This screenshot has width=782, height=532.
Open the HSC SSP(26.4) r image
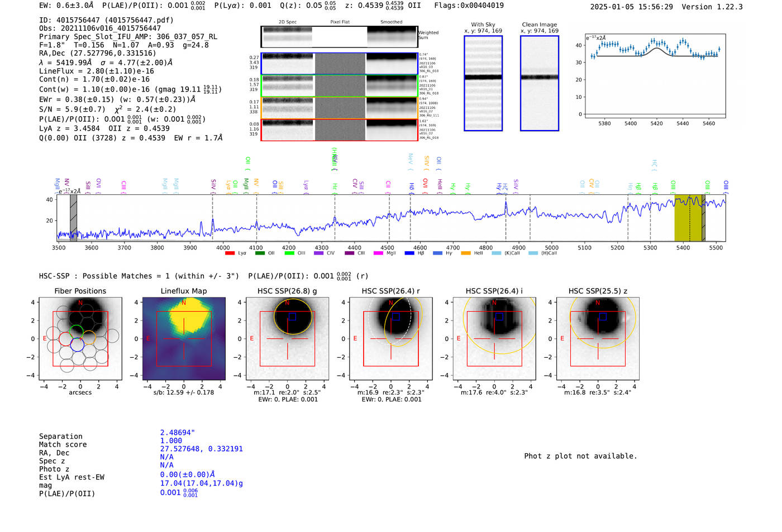click(391, 338)
